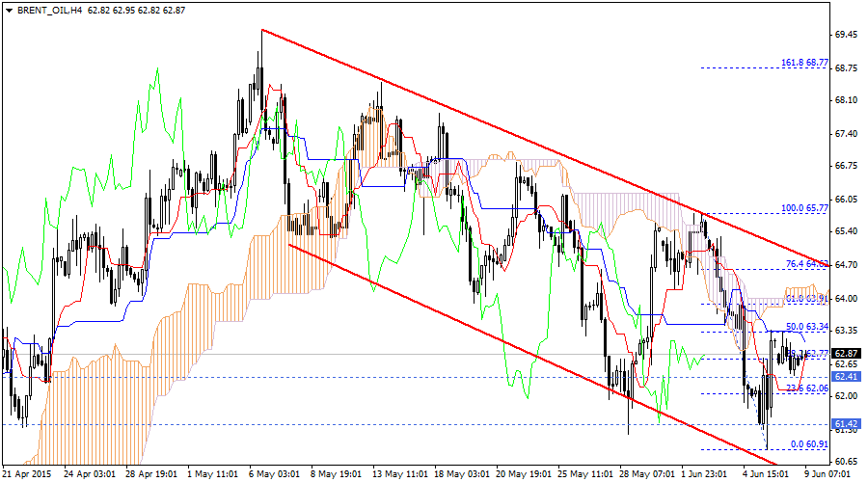This screenshot has height=482, width=868.
Task: Click the blue 62.41 level price tag
Action: [x=846, y=377]
